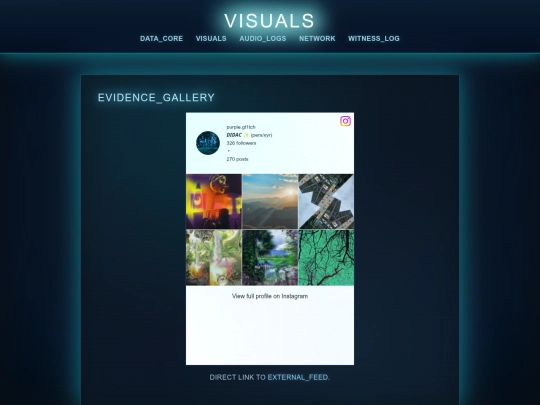This screenshot has height=405, width=540.
Task: Click the 270 posts count
Action: click(237, 159)
